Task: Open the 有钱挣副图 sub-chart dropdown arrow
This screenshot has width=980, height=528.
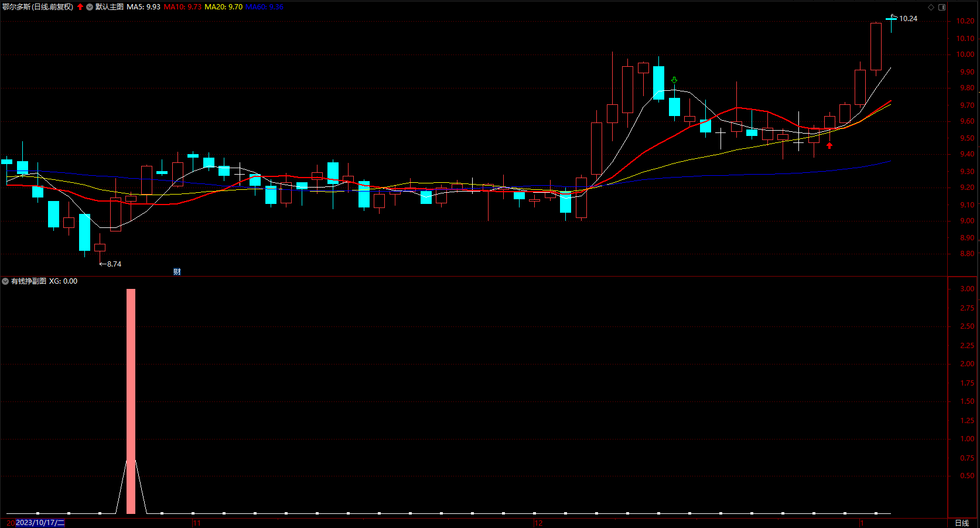Action: pyautogui.click(x=5, y=281)
